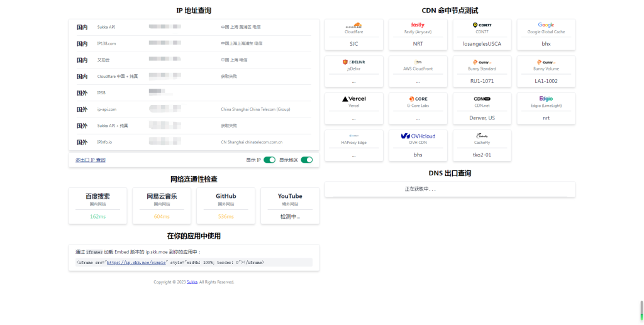Screen dimensions: 644x325
Task: Select the YouTube connectivity card title
Action: coord(290,196)
